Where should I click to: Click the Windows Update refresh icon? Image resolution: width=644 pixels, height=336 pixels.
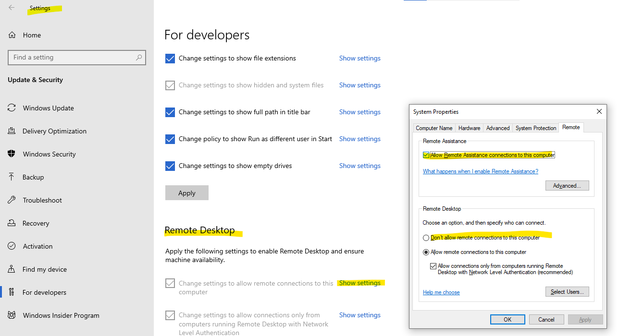pyautogui.click(x=12, y=108)
